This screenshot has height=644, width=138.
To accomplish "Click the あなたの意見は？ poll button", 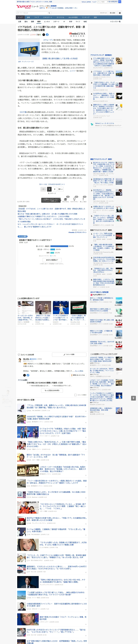I will (x=52, y=260).
